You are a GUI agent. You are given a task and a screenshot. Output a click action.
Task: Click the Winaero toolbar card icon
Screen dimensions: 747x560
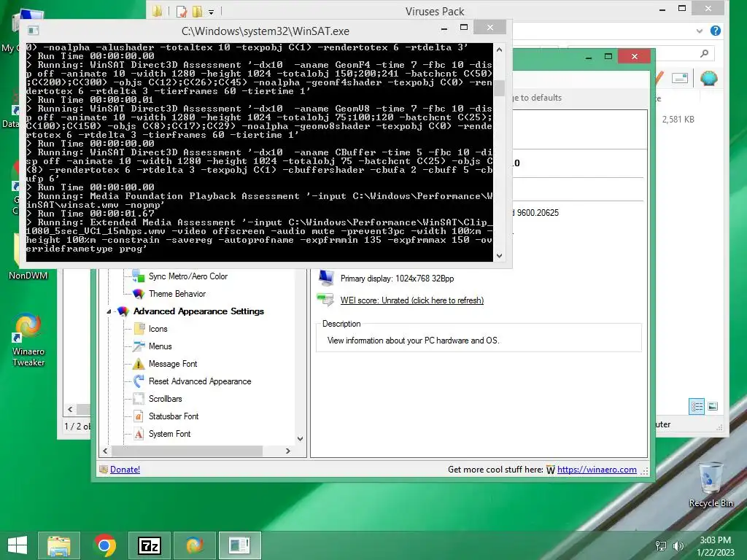(x=680, y=77)
